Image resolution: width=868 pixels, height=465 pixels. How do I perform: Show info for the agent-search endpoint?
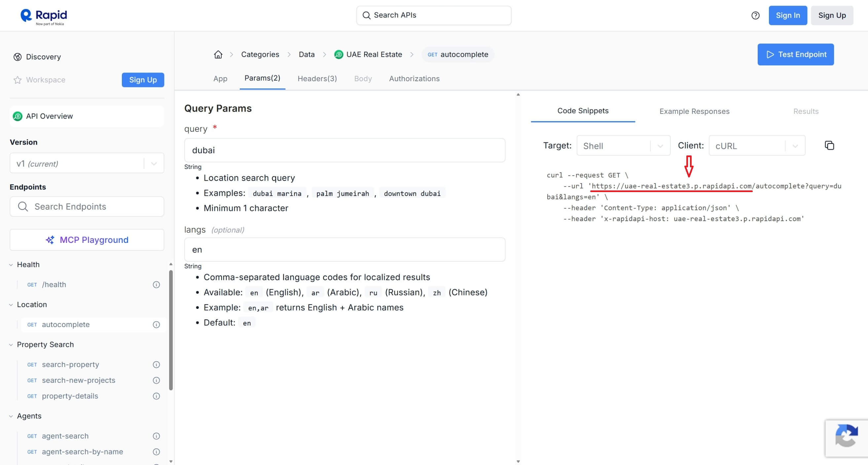156,436
